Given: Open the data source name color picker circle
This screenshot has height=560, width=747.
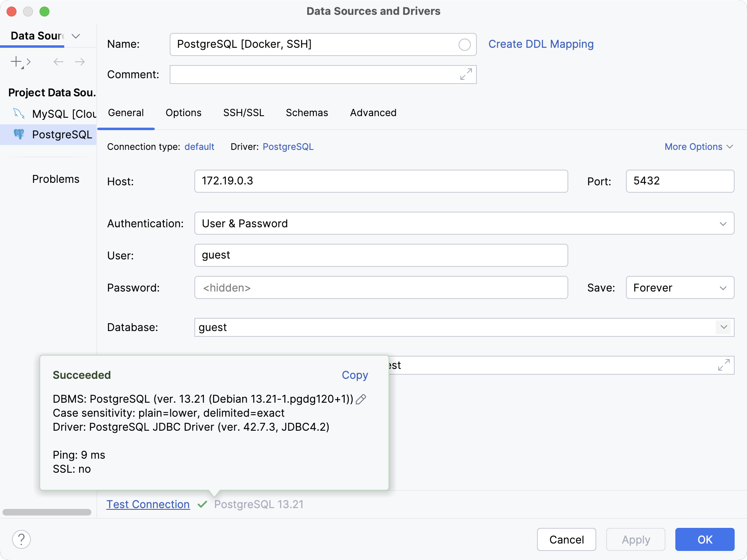Looking at the screenshot, I should click(465, 44).
